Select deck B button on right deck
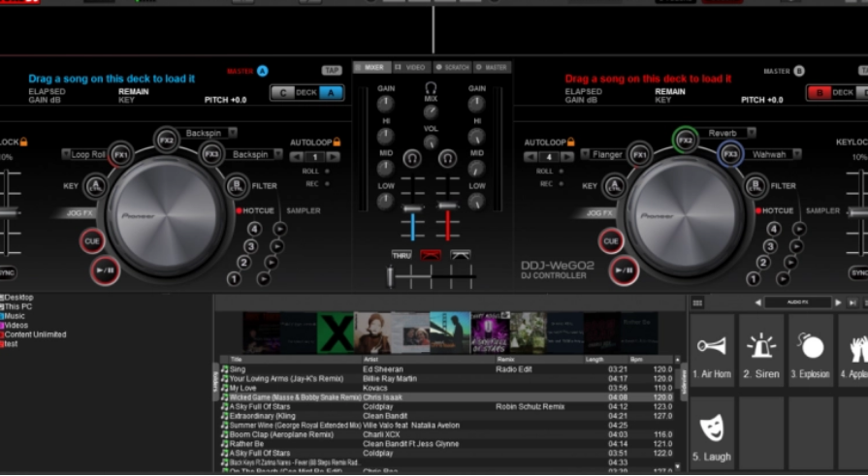 coord(820,93)
